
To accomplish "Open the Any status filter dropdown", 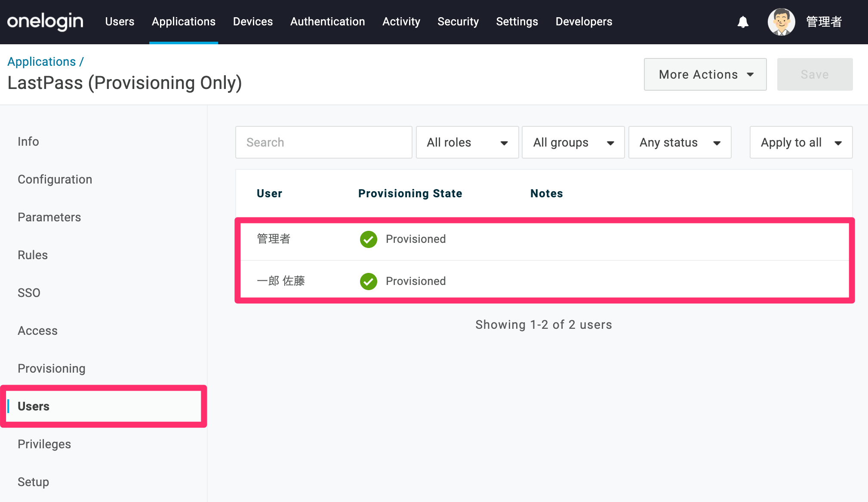I will point(680,142).
